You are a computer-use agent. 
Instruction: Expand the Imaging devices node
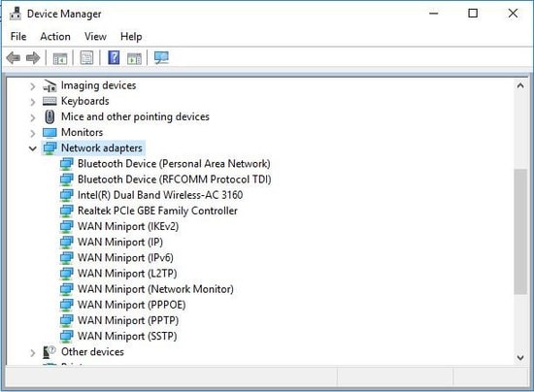click(x=32, y=86)
